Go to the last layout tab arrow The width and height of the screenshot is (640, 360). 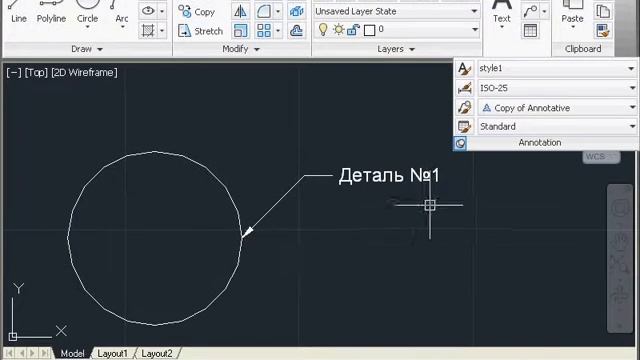[44, 353]
